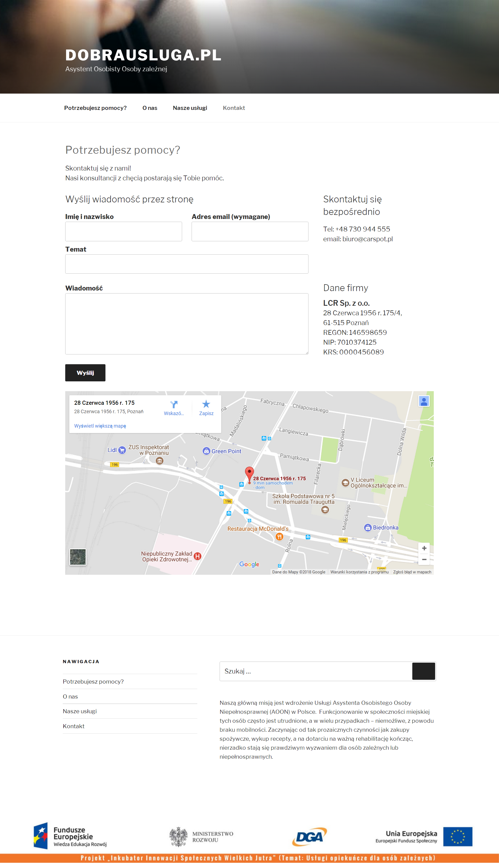This screenshot has width=499, height=868.
Task: Zoom out the map with minus button
Action: click(x=424, y=559)
